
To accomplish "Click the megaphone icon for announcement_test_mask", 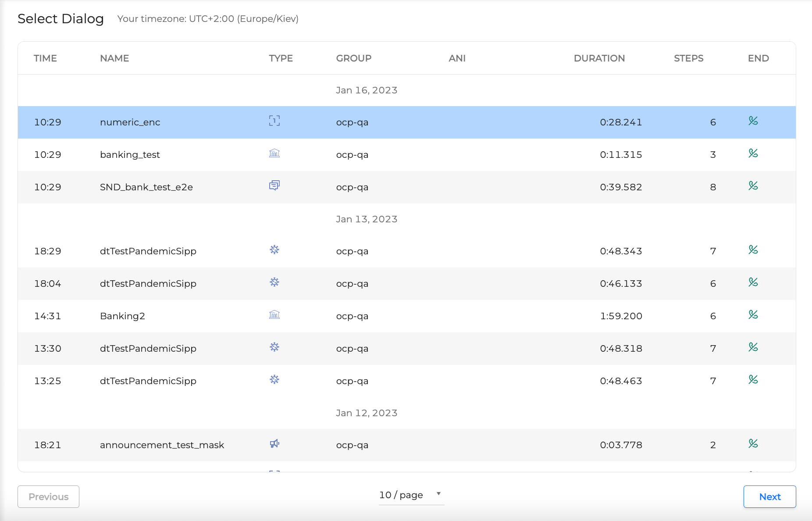I will tap(274, 444).
